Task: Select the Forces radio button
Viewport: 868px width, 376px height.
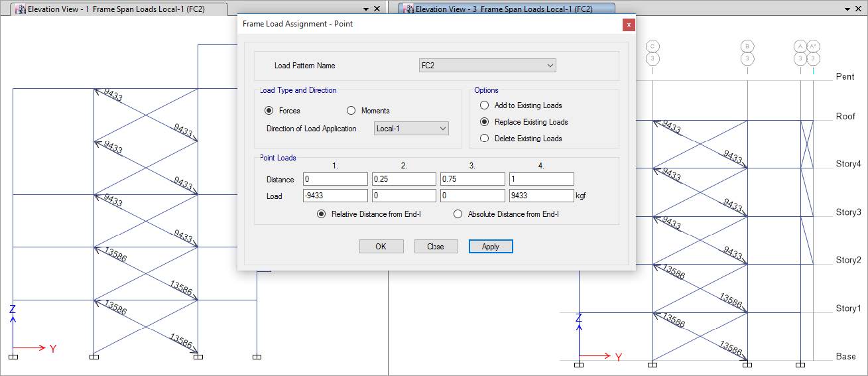Action: (269, 111)
